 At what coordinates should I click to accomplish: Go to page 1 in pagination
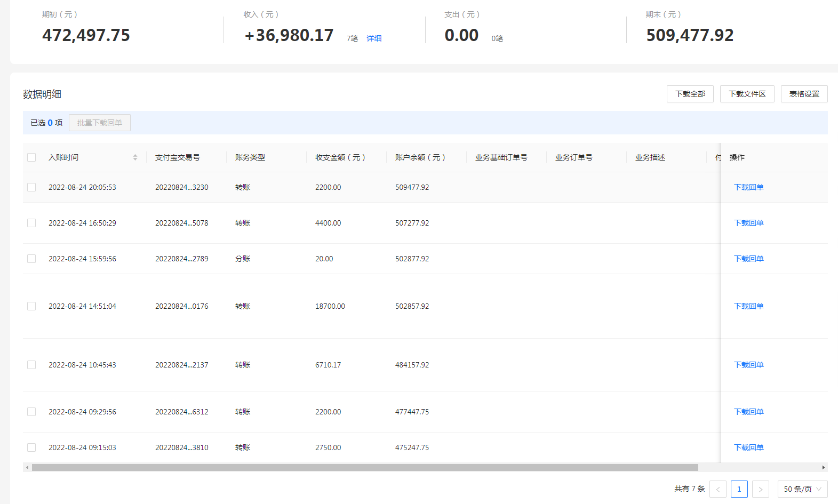(x=739, y=489)
